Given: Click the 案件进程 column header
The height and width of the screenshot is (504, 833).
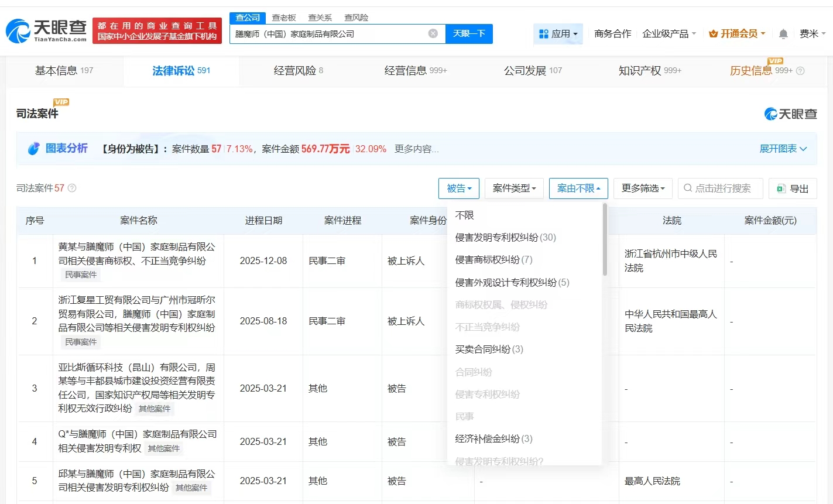Looking at the screenshot, I should pyautogui.click(x=342, y=221).
